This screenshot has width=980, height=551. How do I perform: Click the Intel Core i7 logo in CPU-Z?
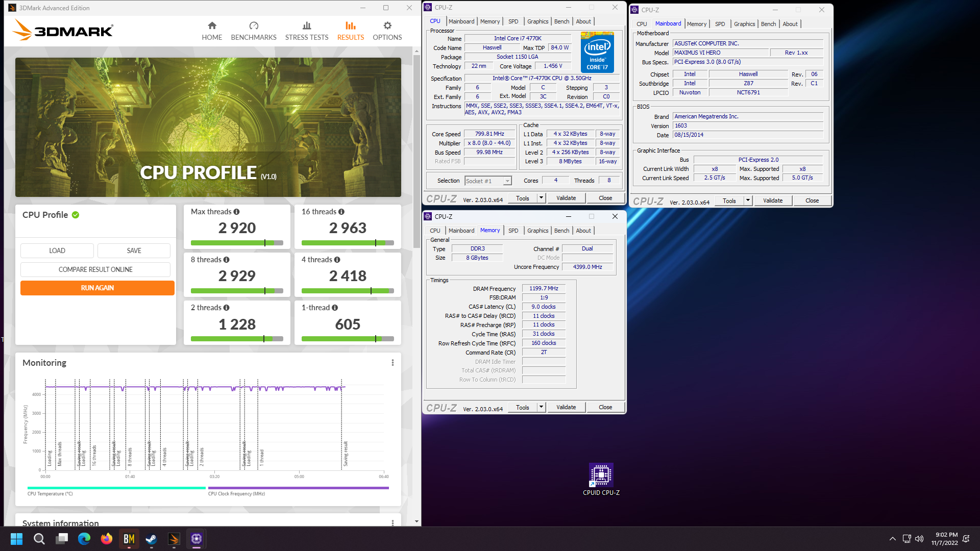pos(597,52)
